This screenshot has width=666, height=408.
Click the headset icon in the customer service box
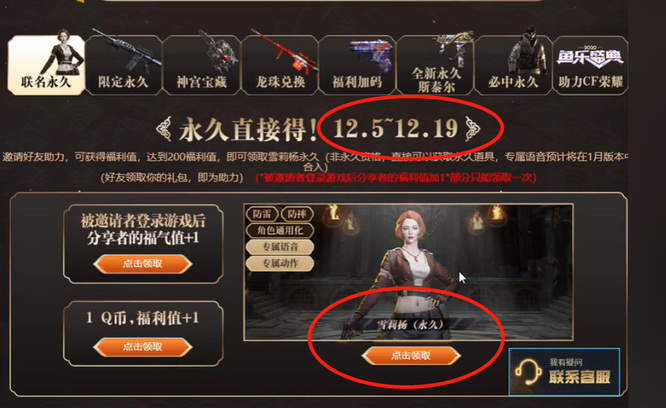click(x=528, y=372)
